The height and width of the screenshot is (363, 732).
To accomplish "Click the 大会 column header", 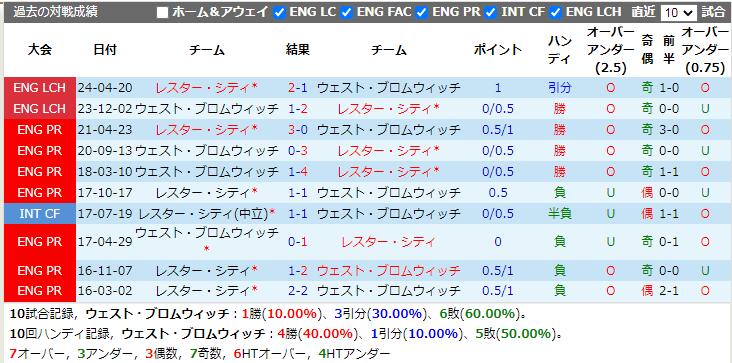I will (40, 50).
